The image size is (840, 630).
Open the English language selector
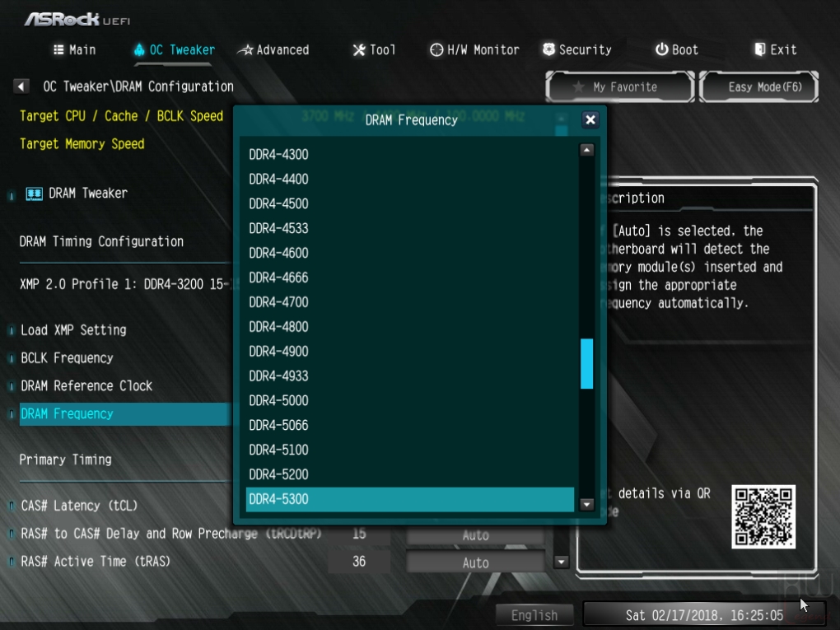pos(534,615)
